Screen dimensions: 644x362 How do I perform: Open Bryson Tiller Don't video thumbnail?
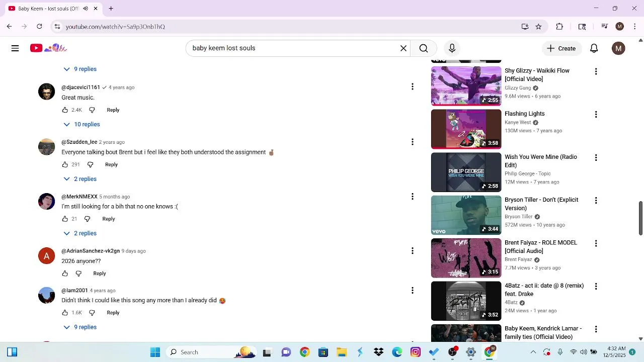coord(466,215)
